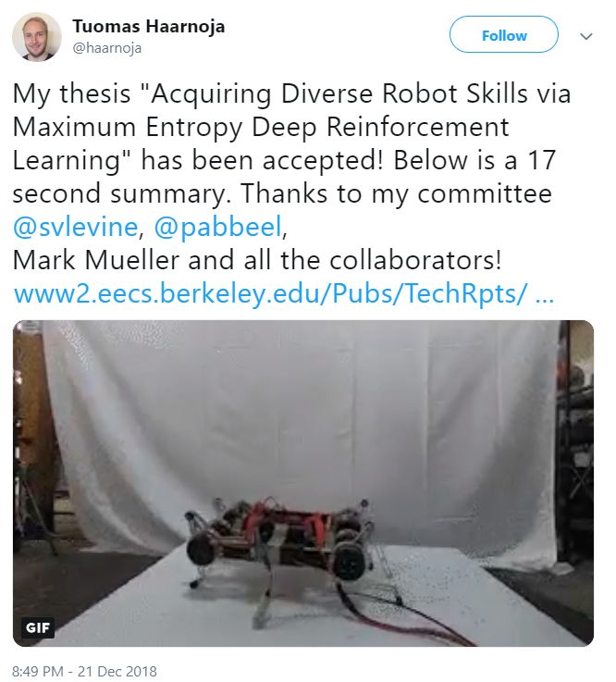Expand the tweet options chevron menu
Viewport: 616px width, 682px height.
586,36
